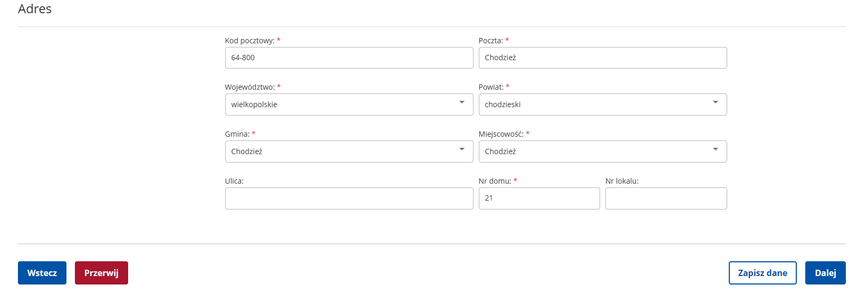
Task: Focus the Kod pocztowy field with 64-800
Action: 349,58
